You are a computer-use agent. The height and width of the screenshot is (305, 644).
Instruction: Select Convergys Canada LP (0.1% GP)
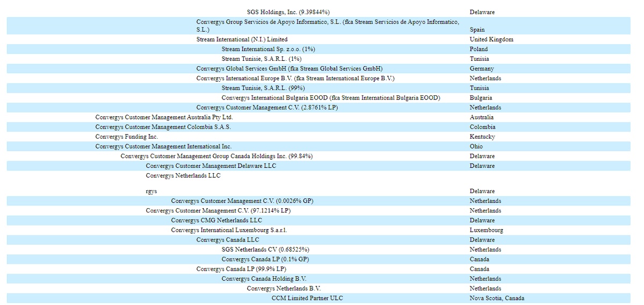tap(265, 259)
